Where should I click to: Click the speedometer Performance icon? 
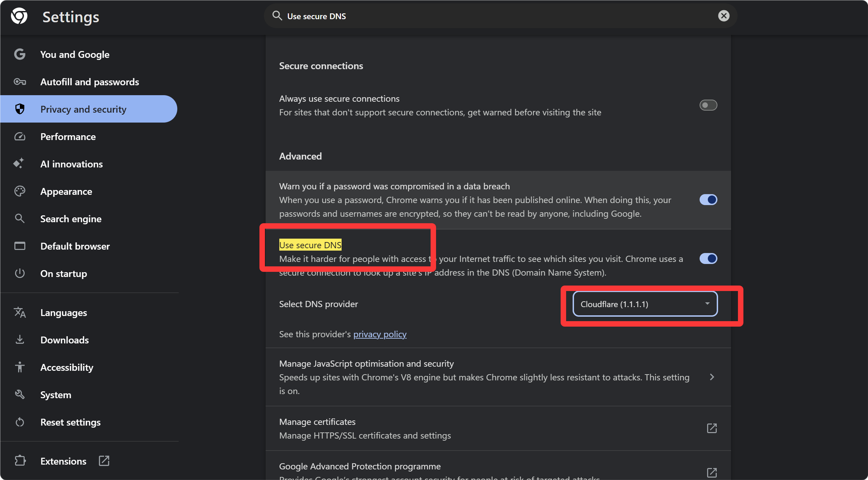click(20, 137)
